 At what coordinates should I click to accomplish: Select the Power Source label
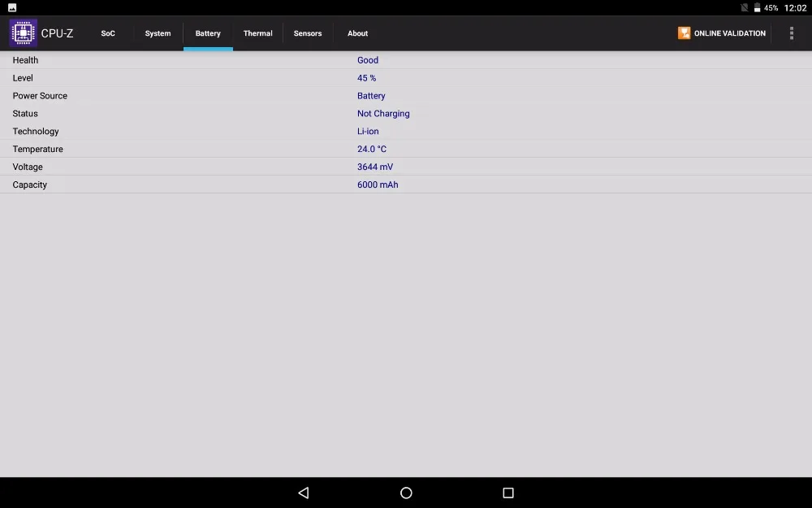click(x=40, y=96)
